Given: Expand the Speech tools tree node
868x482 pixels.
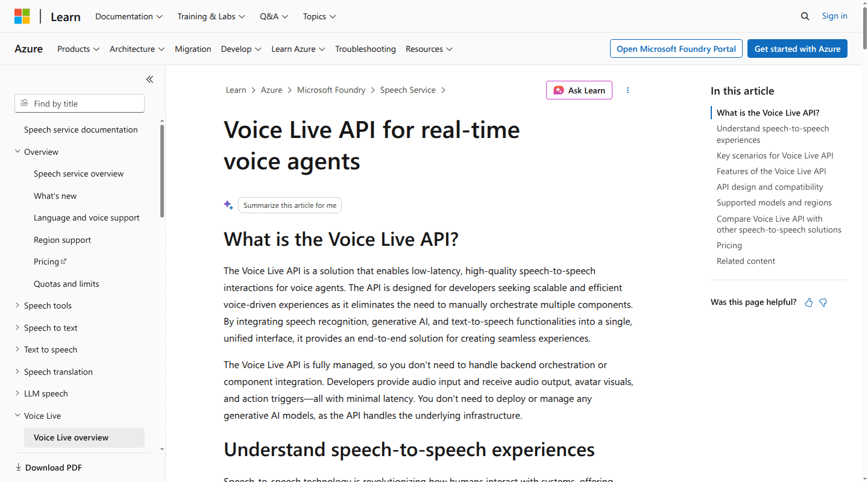Looking at the screenshot, I should 17,305.
